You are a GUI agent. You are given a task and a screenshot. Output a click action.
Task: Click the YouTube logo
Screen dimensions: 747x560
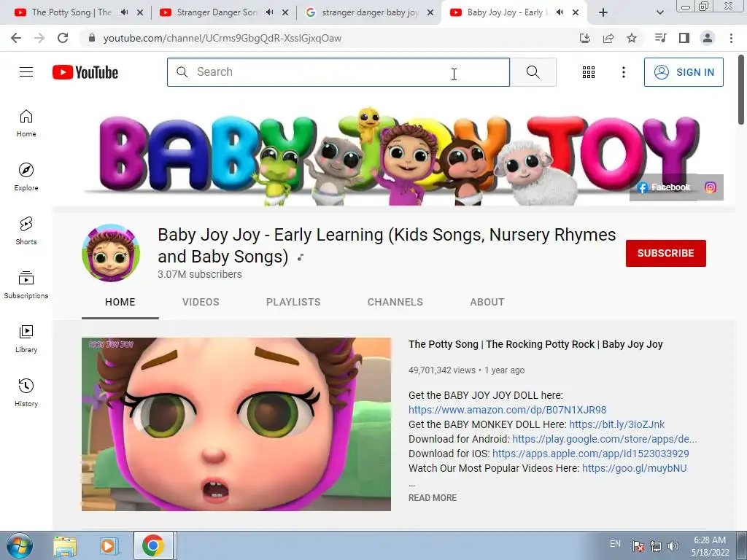click(x=85, y=72)
